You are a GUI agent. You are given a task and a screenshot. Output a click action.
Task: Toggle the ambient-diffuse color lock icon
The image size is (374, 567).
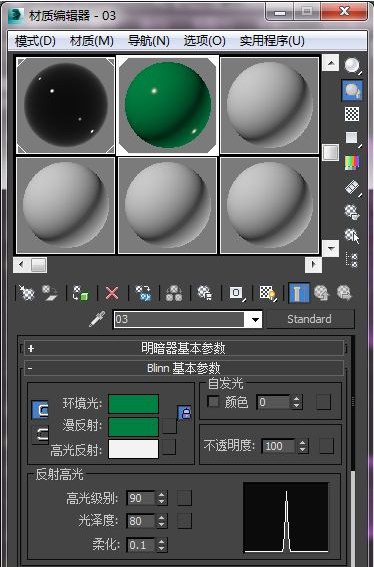tap(184, 413)
